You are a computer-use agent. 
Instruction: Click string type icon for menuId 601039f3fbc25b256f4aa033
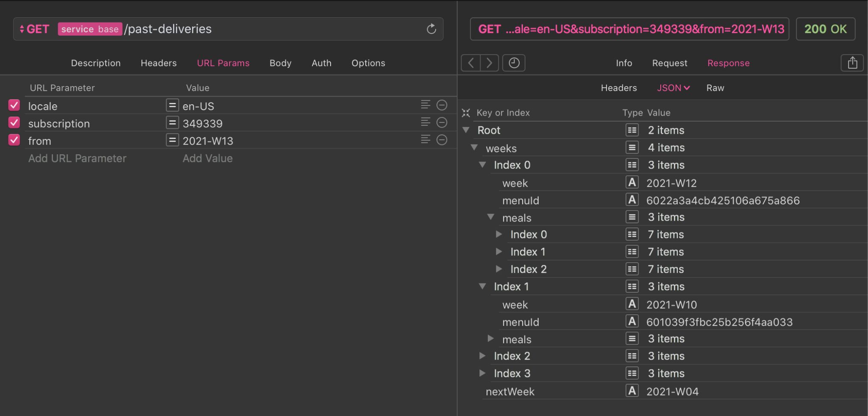click(632, 322)
